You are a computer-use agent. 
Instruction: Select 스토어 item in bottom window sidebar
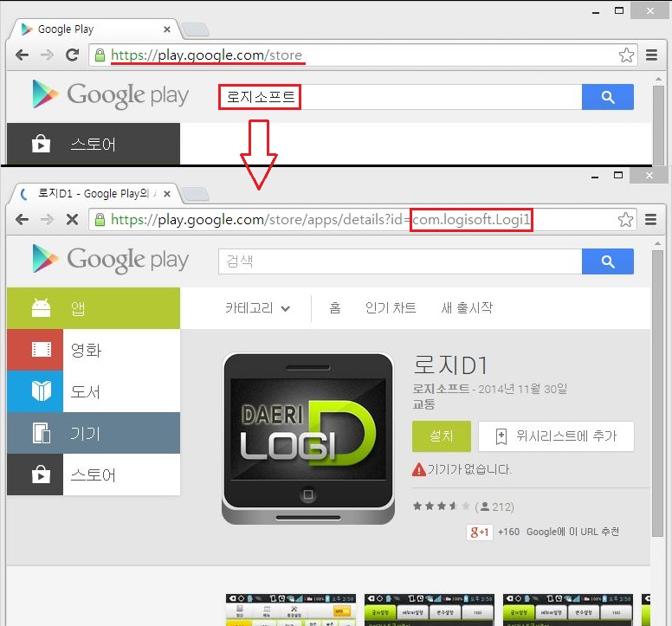tap(94, 474)
